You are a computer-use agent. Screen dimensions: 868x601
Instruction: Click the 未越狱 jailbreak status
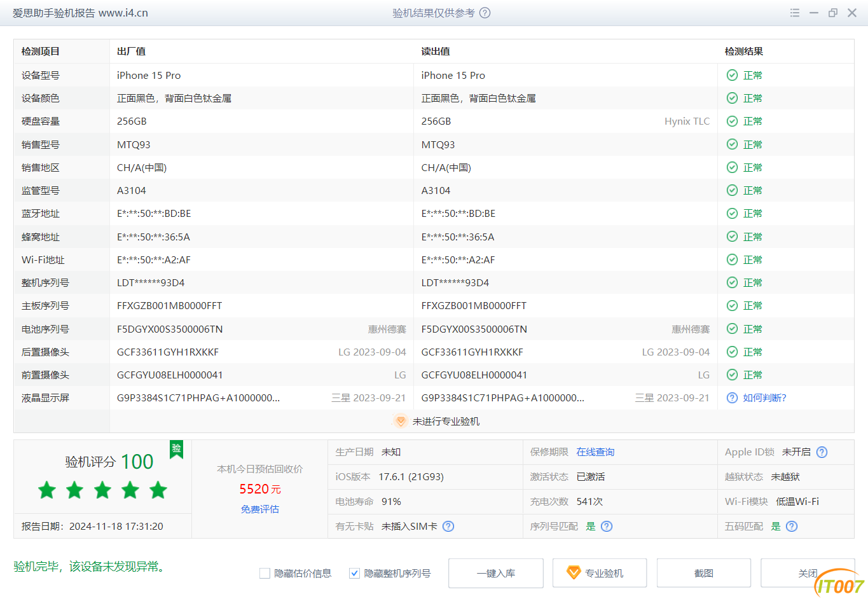[x=785, y=476]
